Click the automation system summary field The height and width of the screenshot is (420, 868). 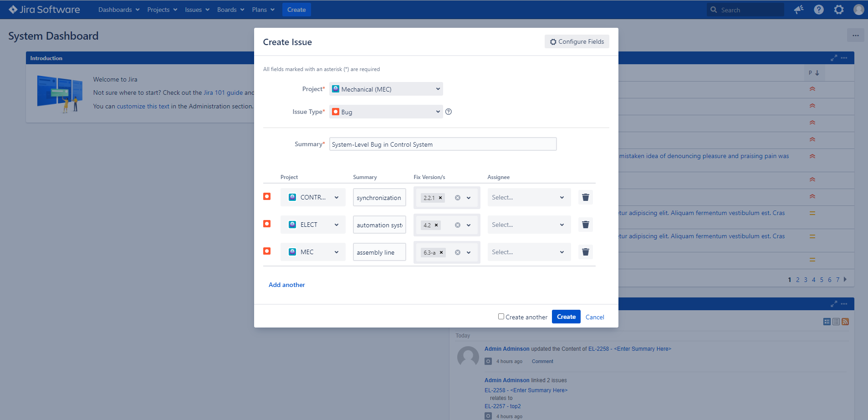(x=379, y=225)
